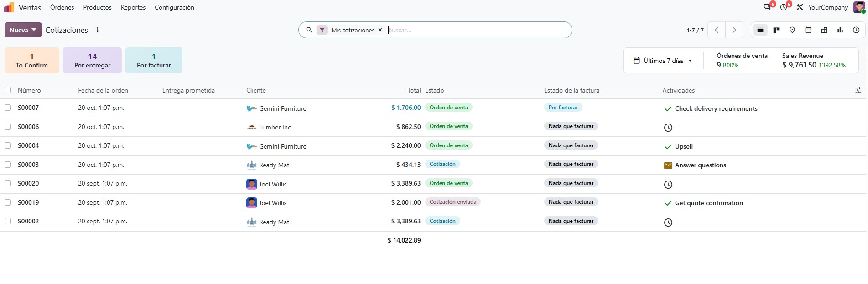This screenshot has width=868, height=284.
Task: Click the YourCompany company switcher
Action: [x=828, y=7]
